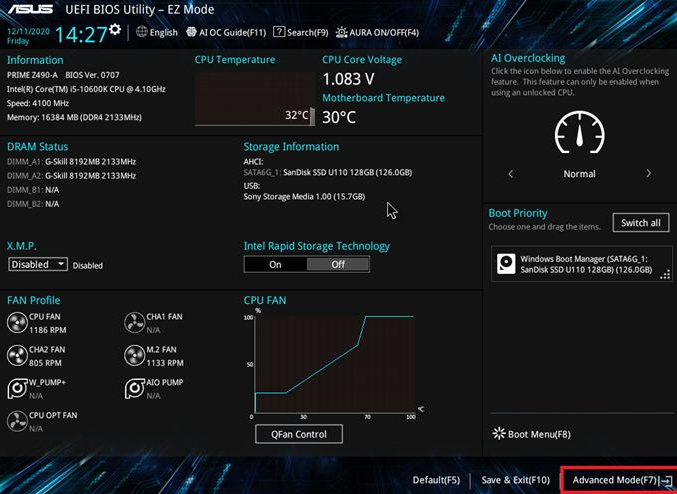The width and height of the screenshot is (677, 494).
Task: Click the Speed: 4100 MHz line
Action: (x=38, y=103)
